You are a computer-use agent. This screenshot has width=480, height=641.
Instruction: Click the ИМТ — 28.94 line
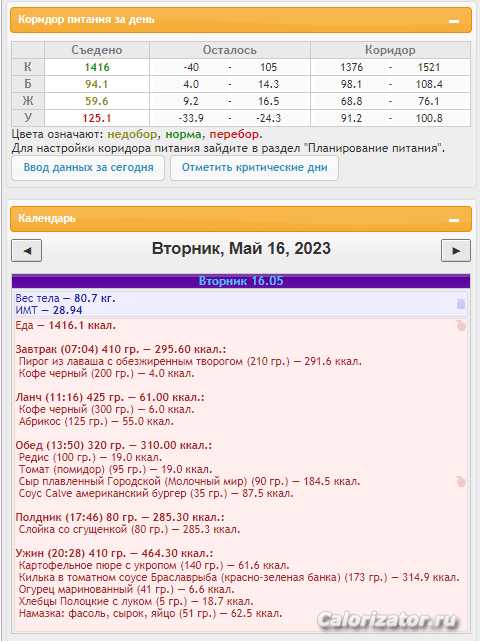point(49,310)
